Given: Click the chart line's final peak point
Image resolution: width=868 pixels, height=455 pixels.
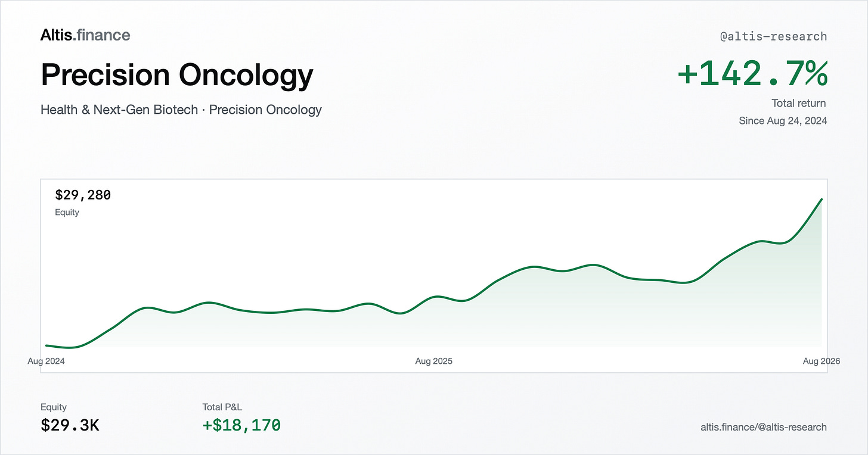Looking at the screenshot, I should pyautogui.click(x=821, y=200).
